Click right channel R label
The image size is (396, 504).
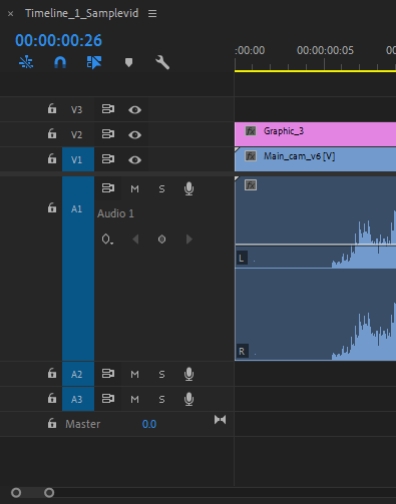242,351
